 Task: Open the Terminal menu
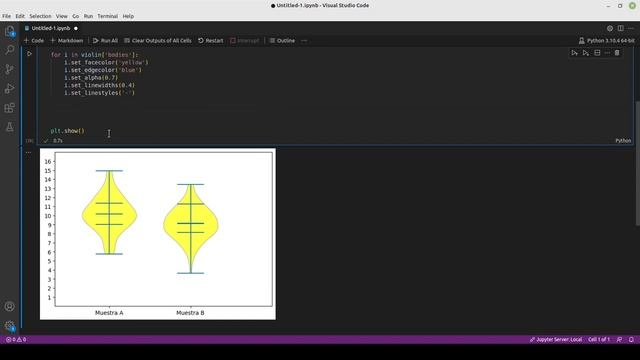[108, 16]
